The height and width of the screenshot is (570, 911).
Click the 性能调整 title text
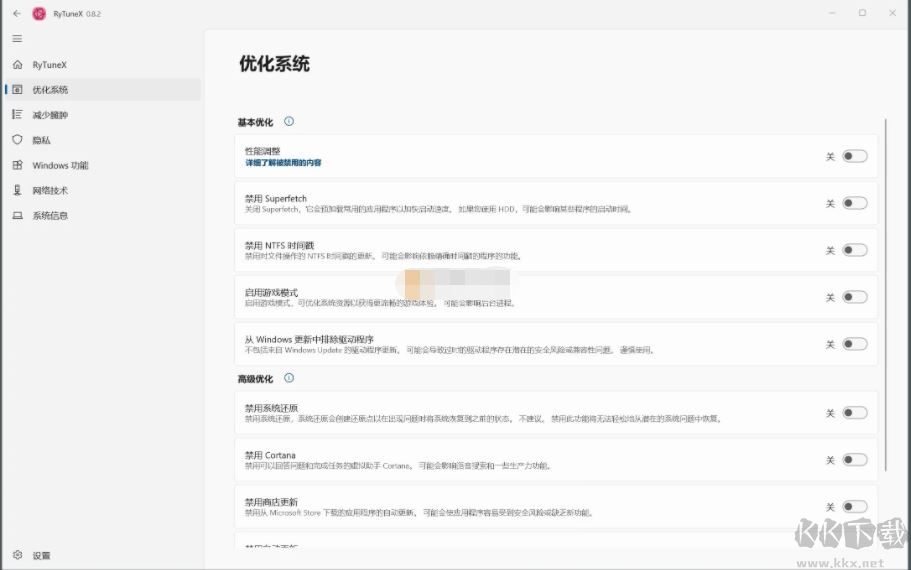(263, 151)
